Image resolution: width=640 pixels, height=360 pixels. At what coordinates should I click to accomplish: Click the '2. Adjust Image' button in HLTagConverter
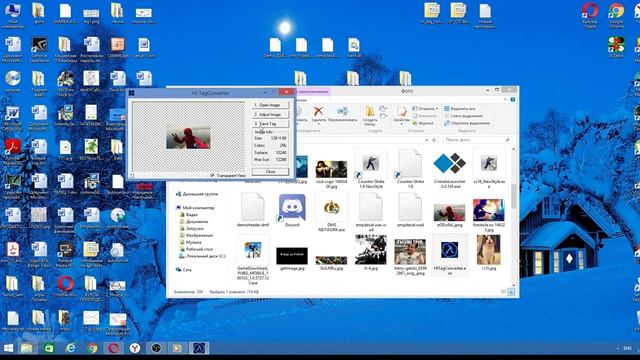pos(270,114)
